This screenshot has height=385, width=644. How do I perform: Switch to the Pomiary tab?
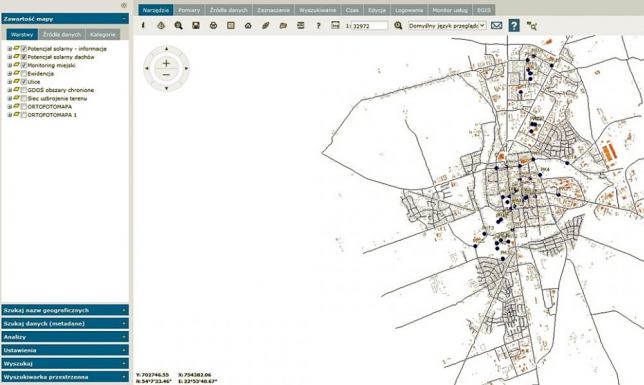click(x=189, y=10)
